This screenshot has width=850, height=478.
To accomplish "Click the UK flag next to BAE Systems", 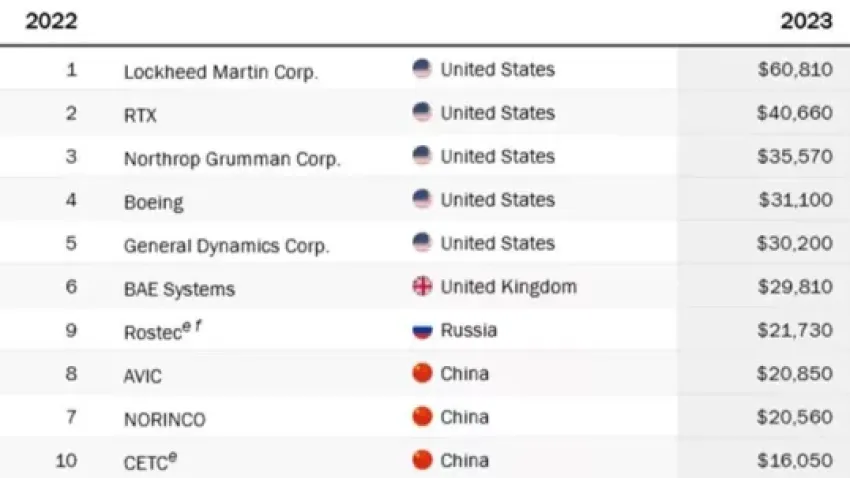I will pos(422,287).
